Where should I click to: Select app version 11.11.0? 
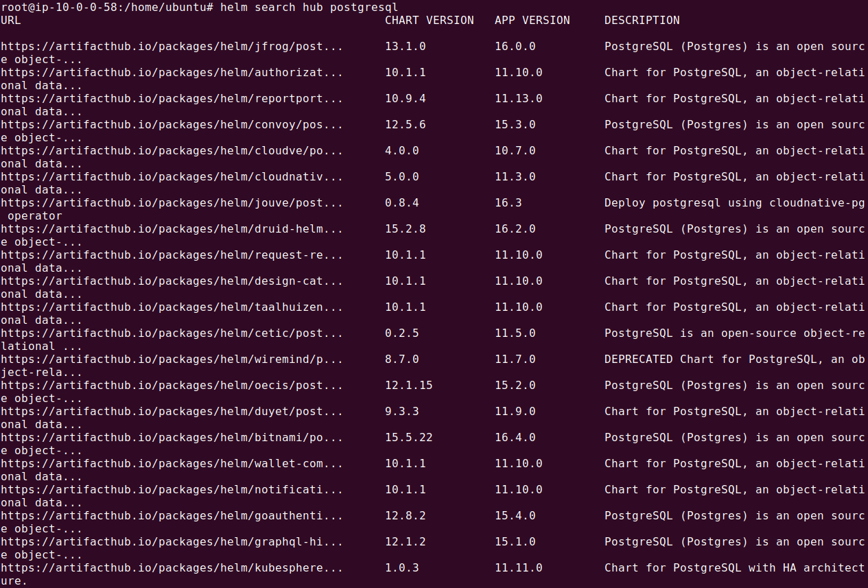pos(519,568)
